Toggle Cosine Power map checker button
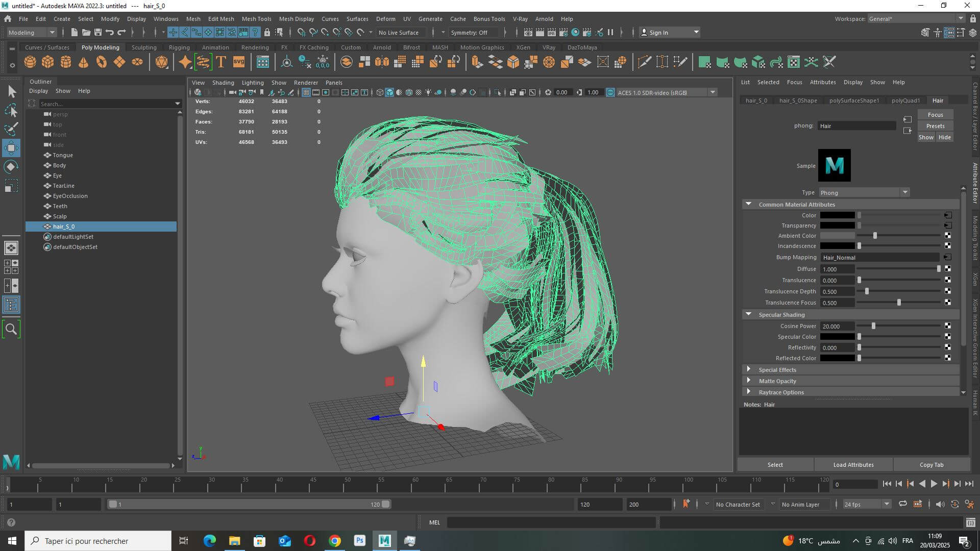Screen dimensions: 980x551 pos(948,326)
